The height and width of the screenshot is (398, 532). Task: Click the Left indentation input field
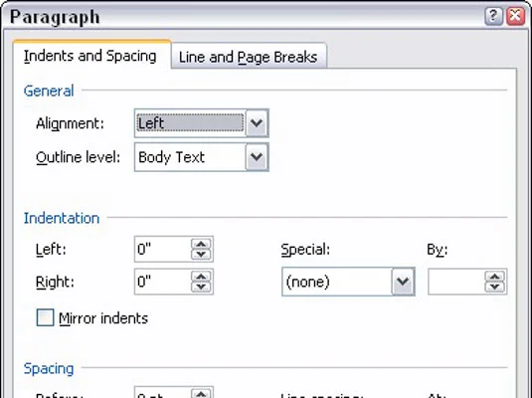tap(163, 249)
